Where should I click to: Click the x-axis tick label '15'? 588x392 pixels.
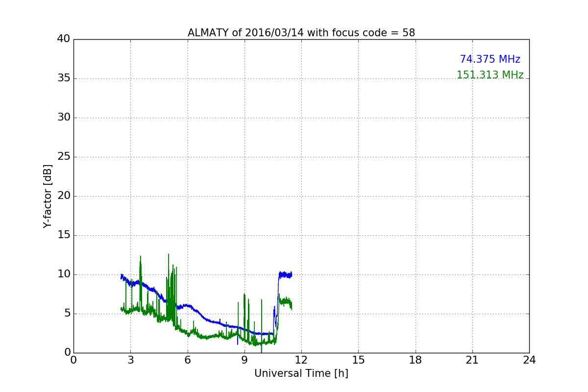pyautogui.click(x=358, y=360)
